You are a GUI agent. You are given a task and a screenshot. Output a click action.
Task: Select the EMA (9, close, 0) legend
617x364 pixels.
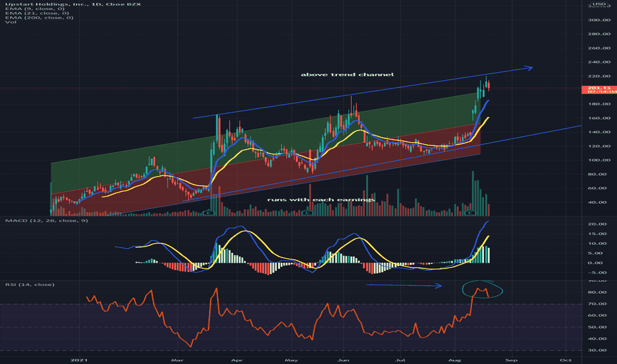point(34,9)
